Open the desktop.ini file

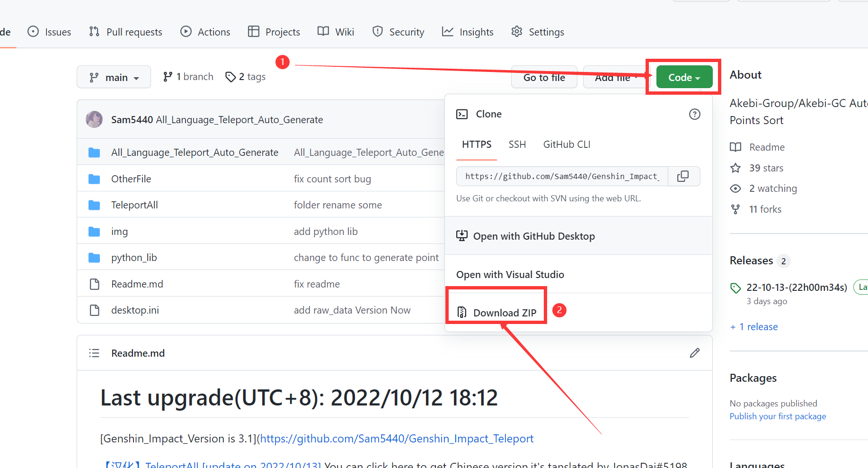tap(135, 310)
